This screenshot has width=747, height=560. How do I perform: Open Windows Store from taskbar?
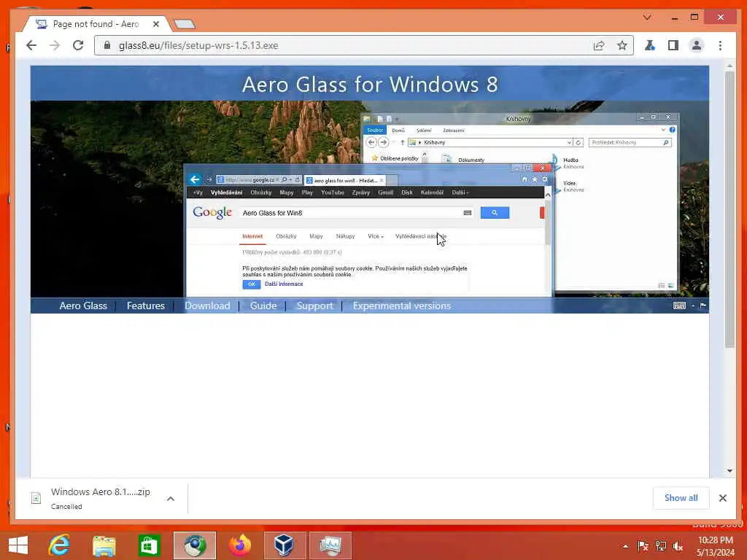pos(149,545)
